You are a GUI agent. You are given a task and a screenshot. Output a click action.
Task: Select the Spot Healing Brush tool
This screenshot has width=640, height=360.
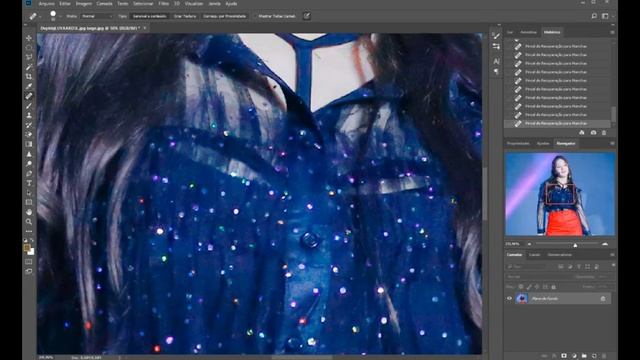click(x=29, y=96)
